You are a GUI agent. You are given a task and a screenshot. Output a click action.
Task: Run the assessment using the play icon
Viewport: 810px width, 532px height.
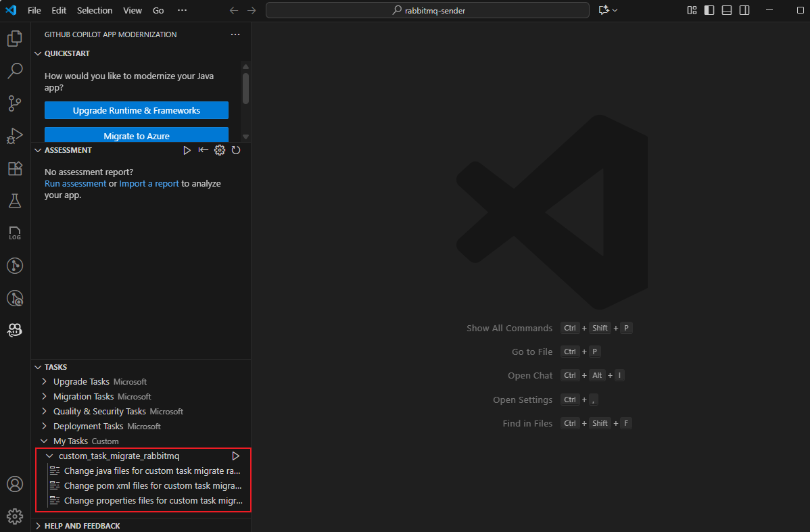click(187, 150)
